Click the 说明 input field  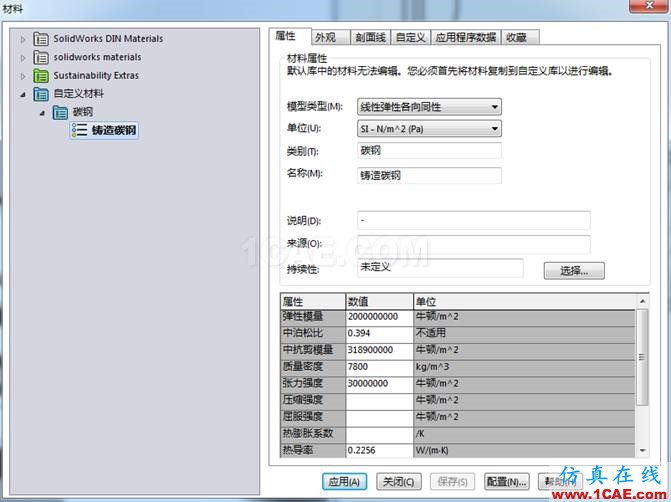[473, 220]
